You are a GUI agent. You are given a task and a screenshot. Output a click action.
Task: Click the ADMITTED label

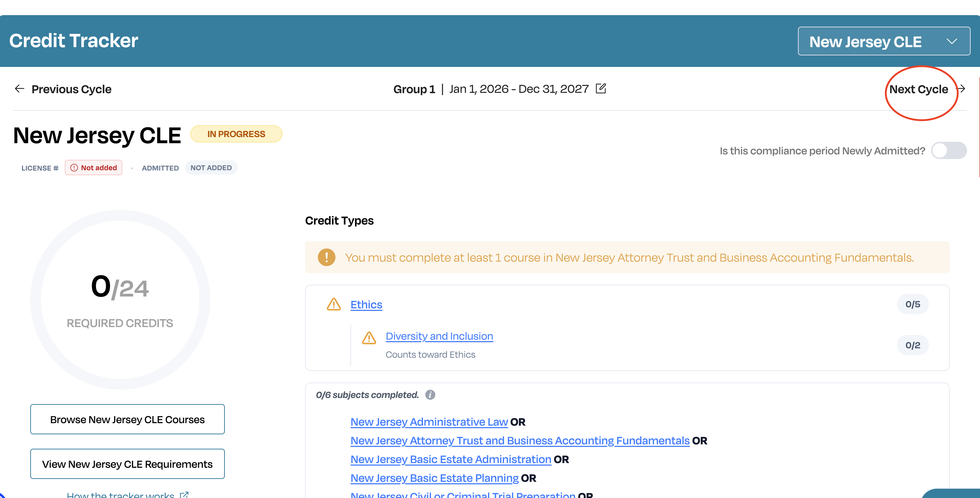click(160, 168)
